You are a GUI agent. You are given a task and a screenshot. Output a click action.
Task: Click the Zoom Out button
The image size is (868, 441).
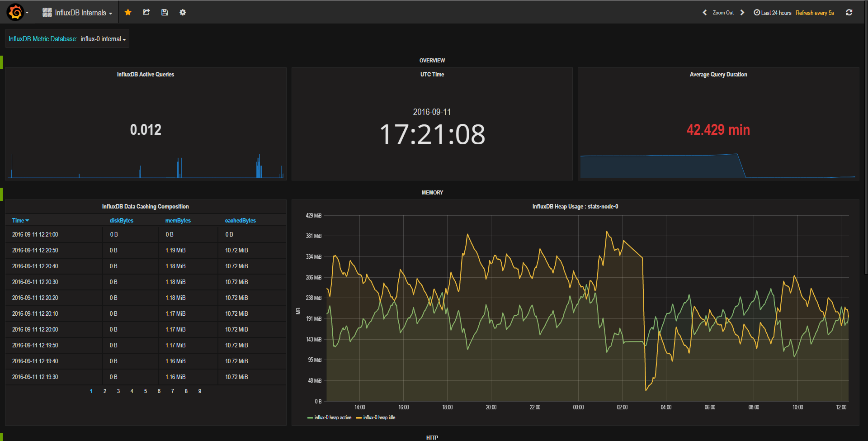click(x=723, y=13)
